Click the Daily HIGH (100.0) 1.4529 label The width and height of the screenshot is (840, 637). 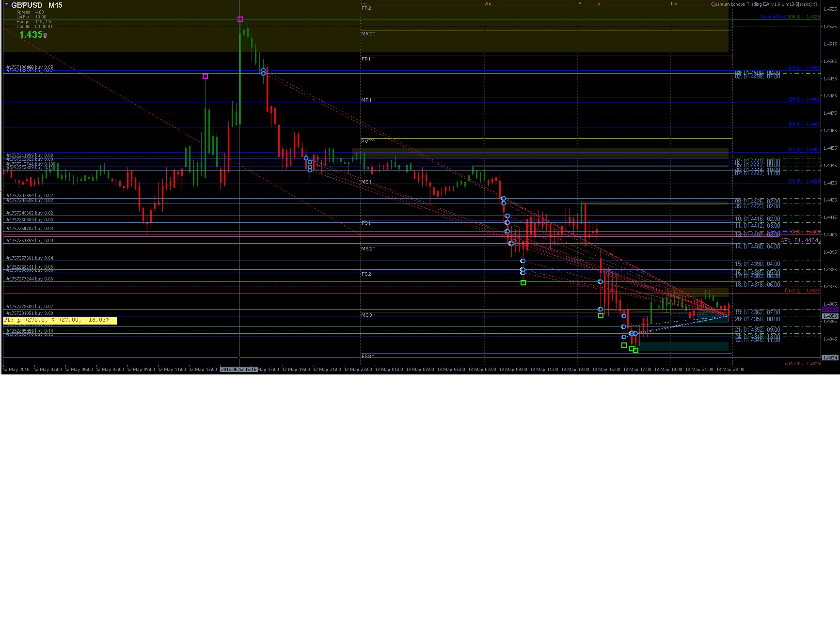(x=790, y=17)
